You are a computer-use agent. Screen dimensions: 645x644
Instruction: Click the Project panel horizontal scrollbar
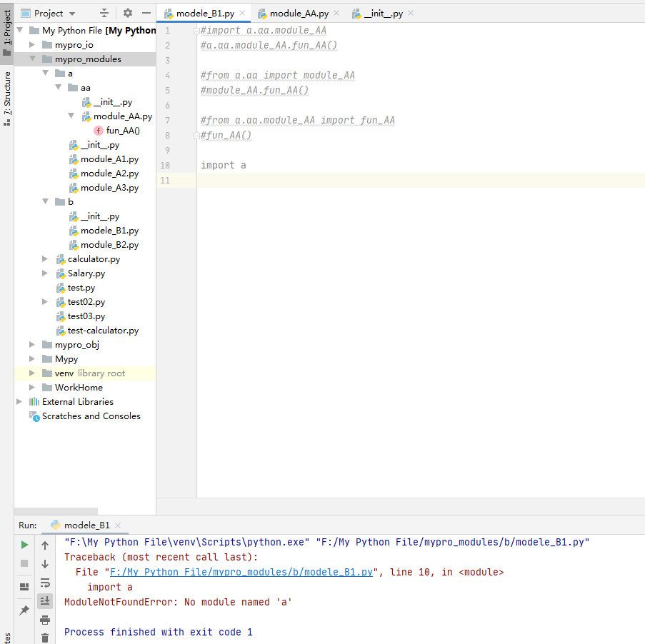coord(56,510)
